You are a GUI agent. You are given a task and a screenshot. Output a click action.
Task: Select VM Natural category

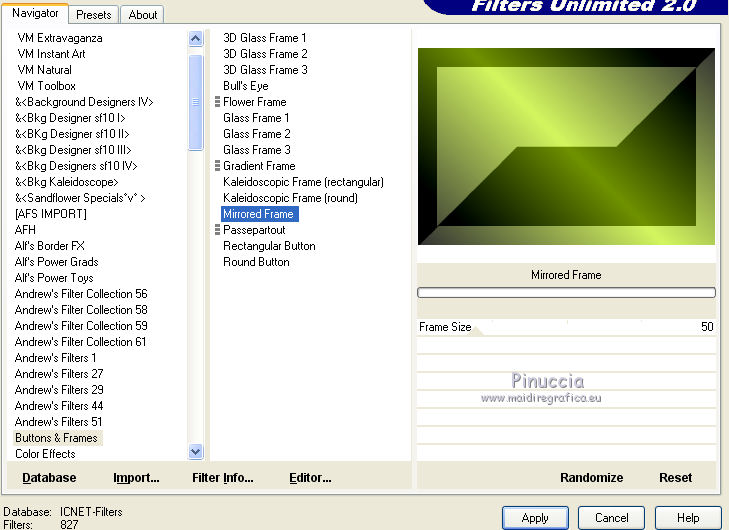click(45, 70)
